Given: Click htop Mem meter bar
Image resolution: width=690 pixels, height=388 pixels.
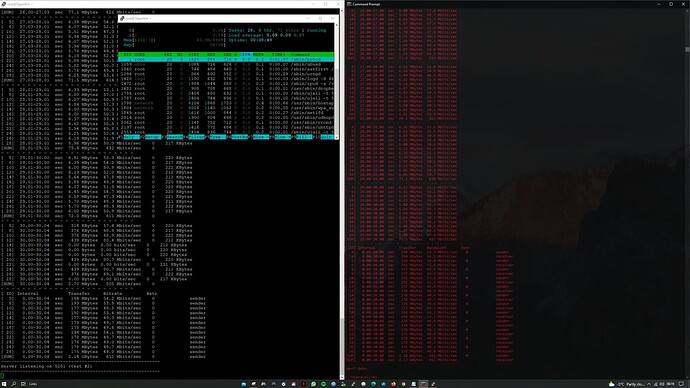Looking at the screenshot, I should pyautogui.click(x=175, y=40).
